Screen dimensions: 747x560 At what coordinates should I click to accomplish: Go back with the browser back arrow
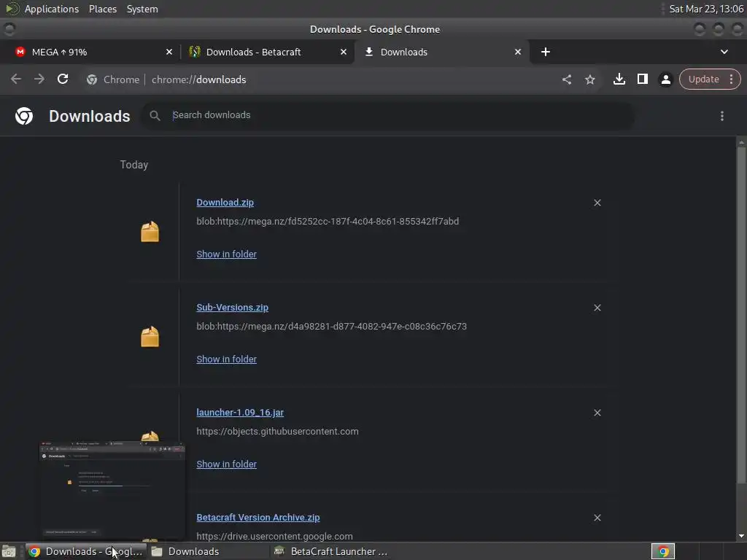coord(16,79)
